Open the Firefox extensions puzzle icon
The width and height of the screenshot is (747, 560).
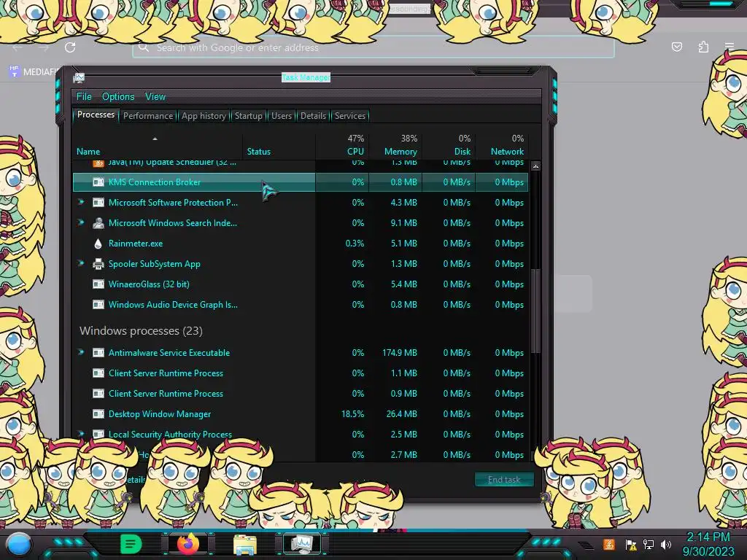click(x=703, y=47)
